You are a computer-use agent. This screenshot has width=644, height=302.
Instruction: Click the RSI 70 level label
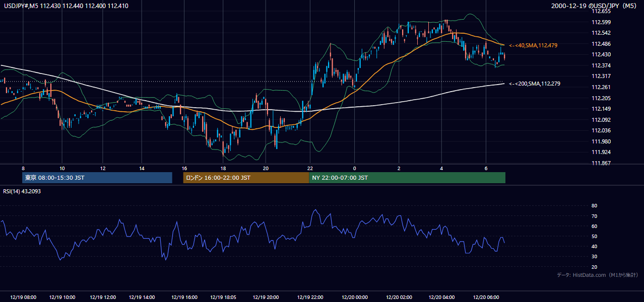[594, 216]
